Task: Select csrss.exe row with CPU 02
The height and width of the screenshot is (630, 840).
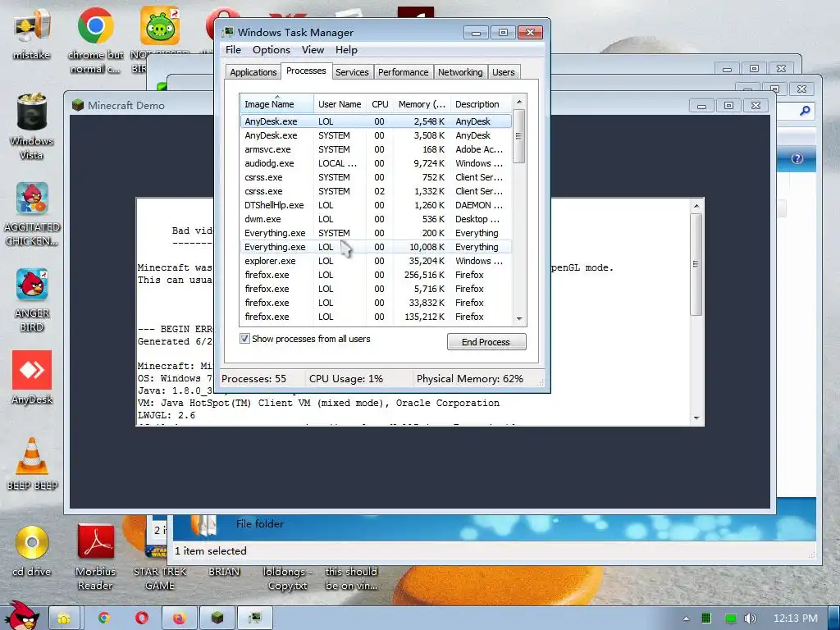Action: (376, 191)
